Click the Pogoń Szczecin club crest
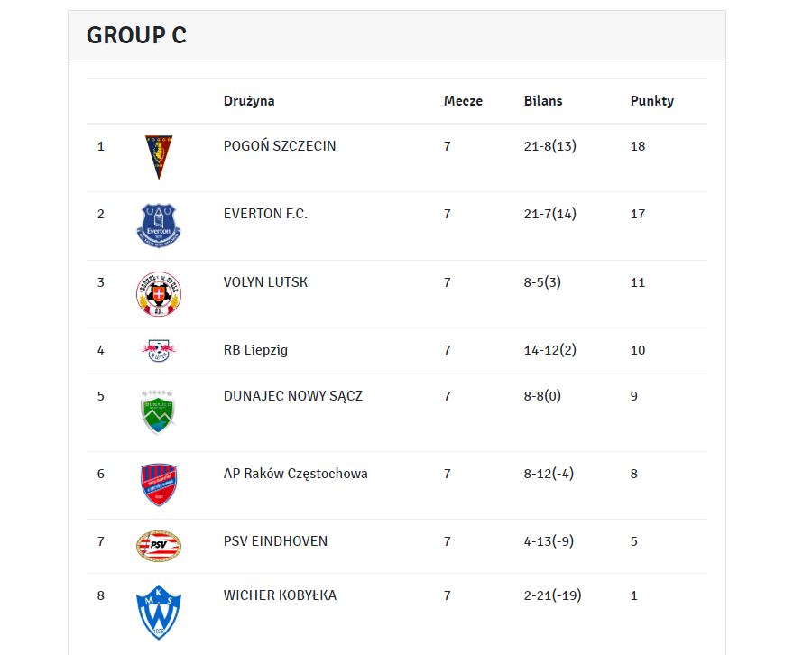The image size is (812, 655). [159, 157]
